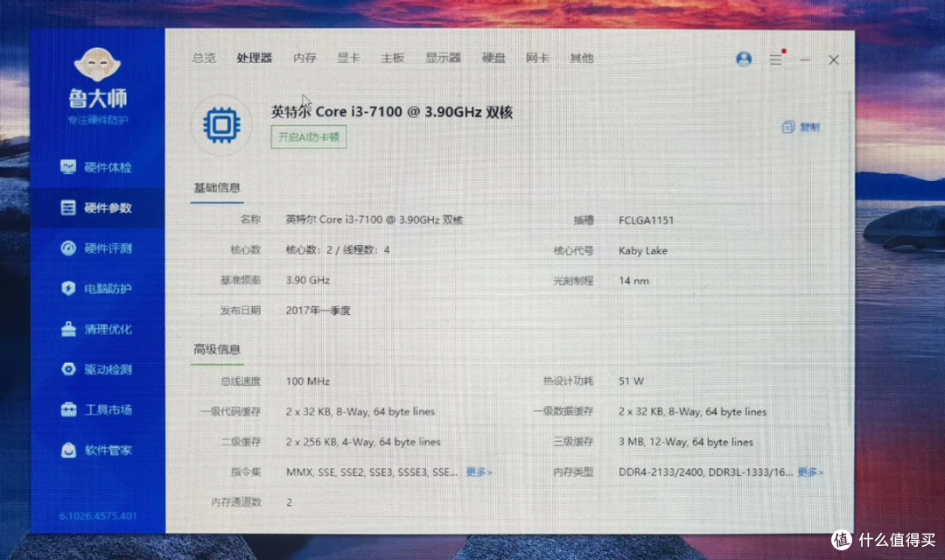Expand 更多 for 内存类型
945x560 pixels.
(x=810, y=472)
